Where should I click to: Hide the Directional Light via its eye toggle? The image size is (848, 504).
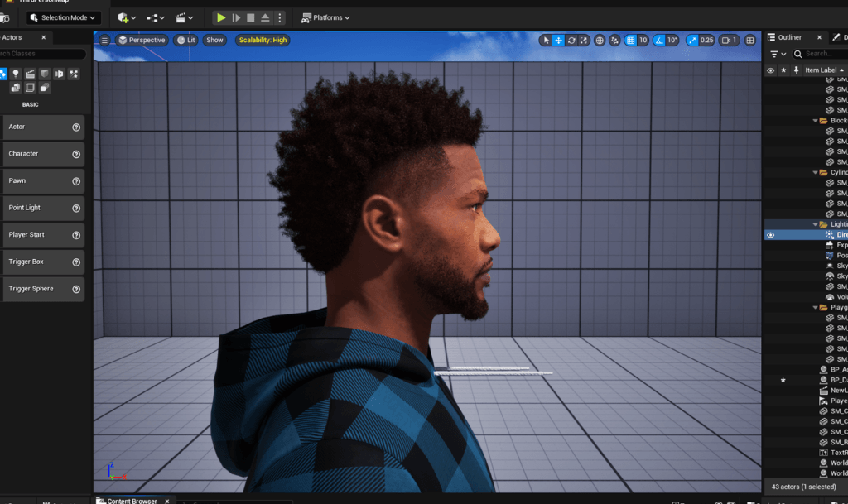pos(770,234)
